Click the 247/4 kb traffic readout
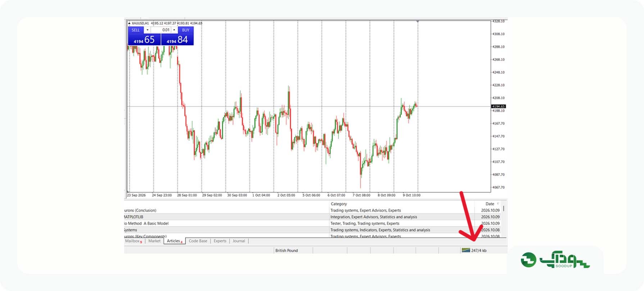Screen dimensions: 644x291 [x=479, y=251]
